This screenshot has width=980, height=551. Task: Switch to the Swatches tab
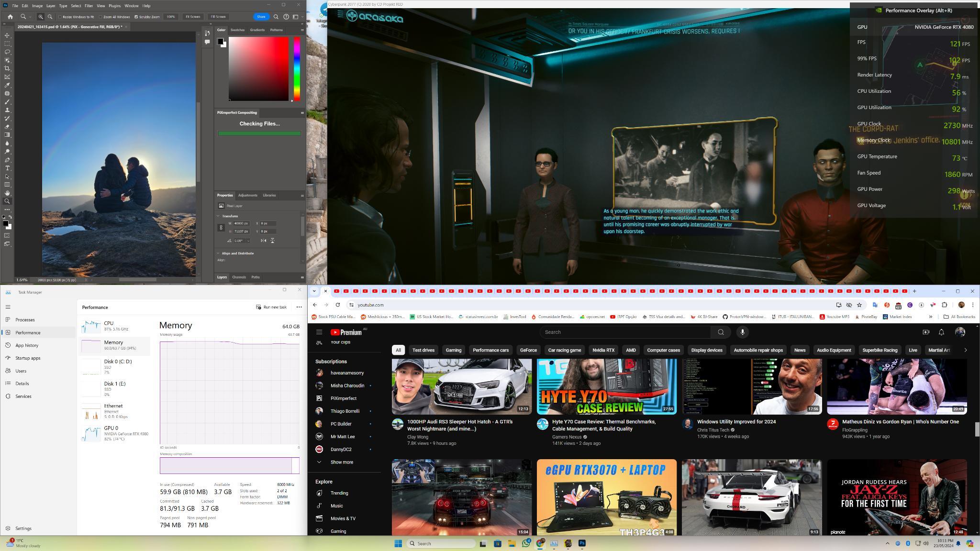click(x=237, y=30)
